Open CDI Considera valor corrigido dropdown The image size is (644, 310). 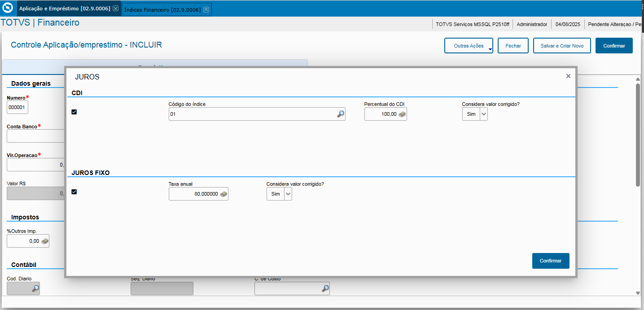483,114
